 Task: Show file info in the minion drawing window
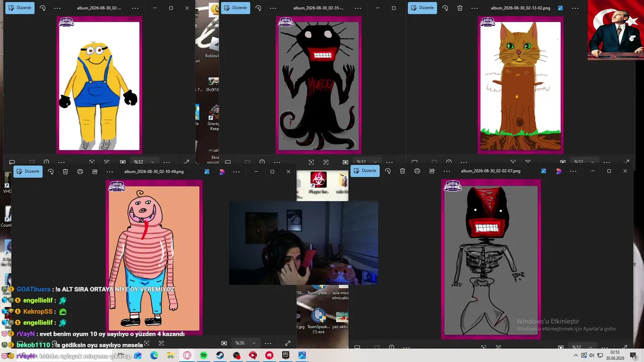[46, 162]
